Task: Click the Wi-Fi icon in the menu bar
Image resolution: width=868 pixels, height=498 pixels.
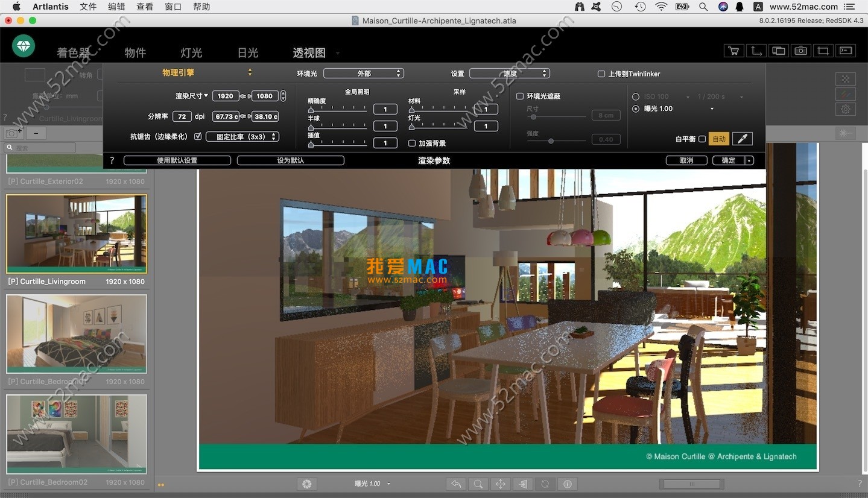Action: click(x=661, y=7)
